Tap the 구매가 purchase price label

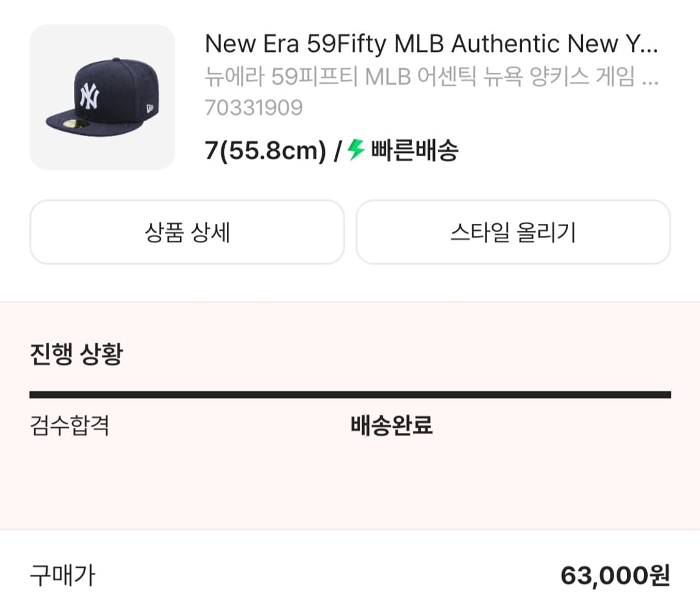point(62,576)
